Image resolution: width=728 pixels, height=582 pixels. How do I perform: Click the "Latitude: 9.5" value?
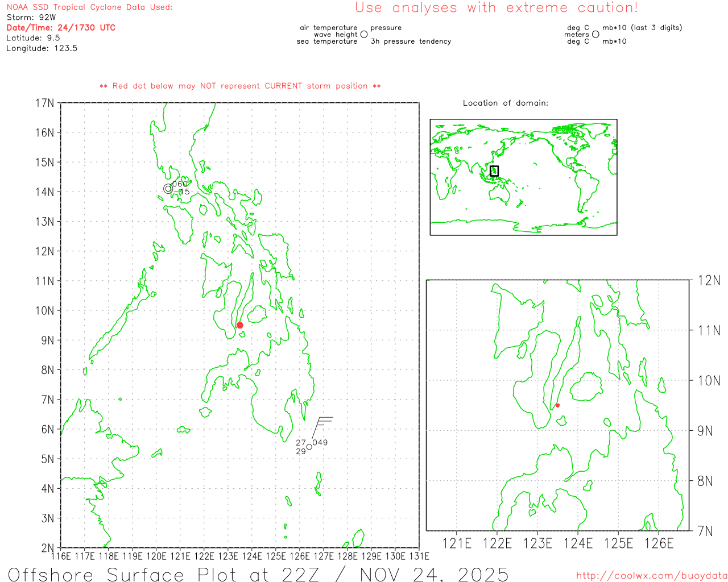33,38
